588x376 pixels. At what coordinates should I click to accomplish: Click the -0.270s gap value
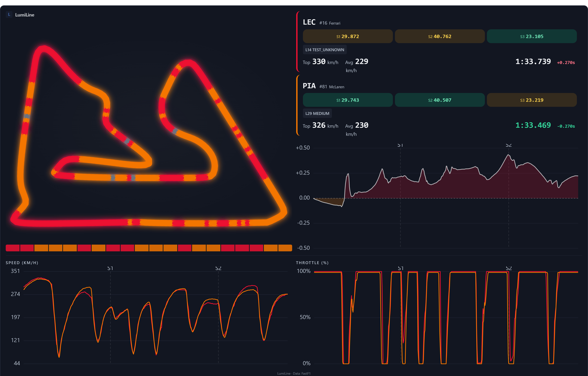(566, 126)
